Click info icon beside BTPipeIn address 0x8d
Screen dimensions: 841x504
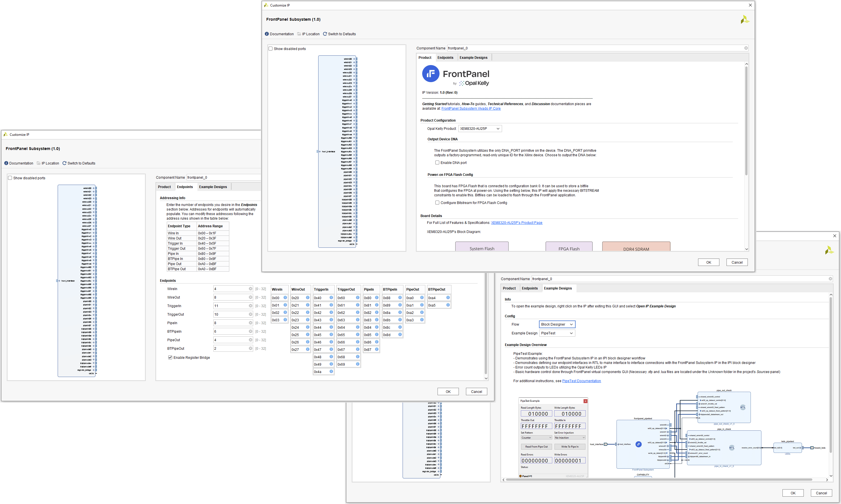tap(400, 334)
